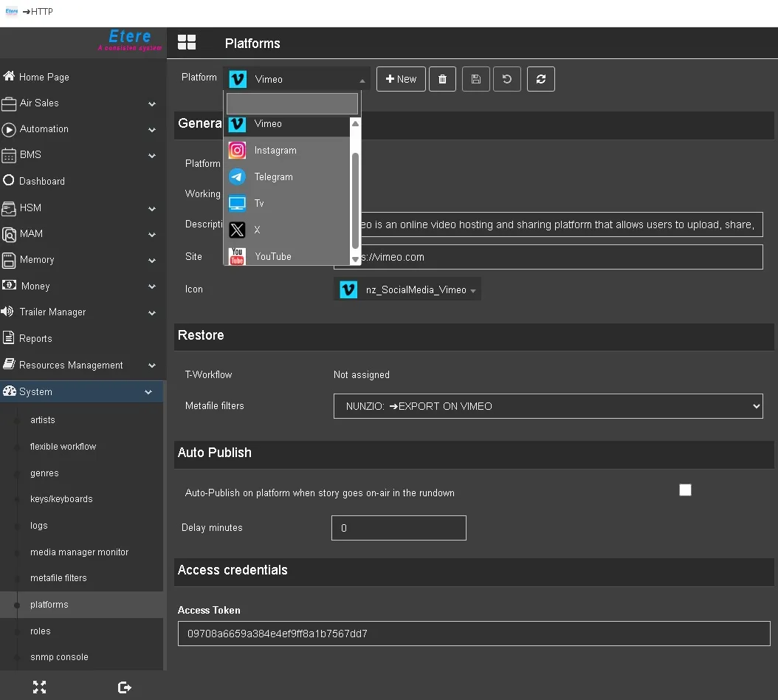Choose Telegram in the platform dropdown
This screenshot has width=778, height=700.
(274, 177)
